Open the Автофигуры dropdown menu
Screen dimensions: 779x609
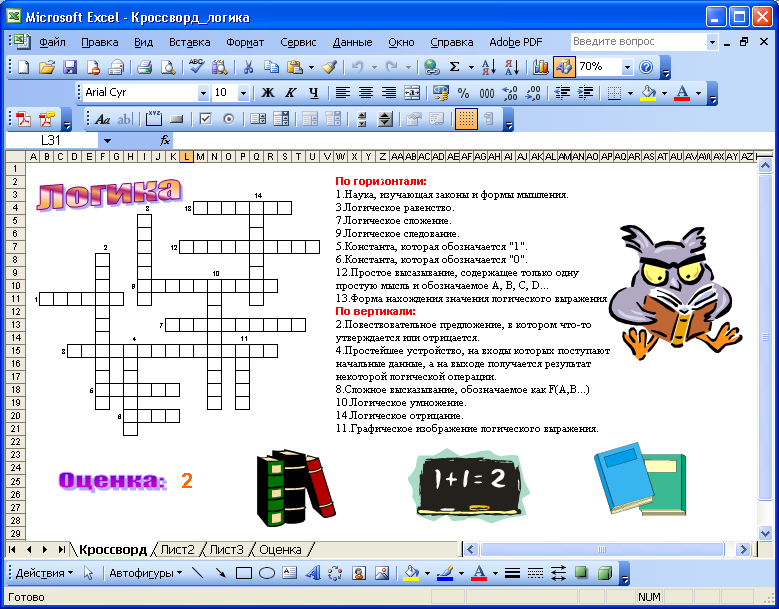146,574
